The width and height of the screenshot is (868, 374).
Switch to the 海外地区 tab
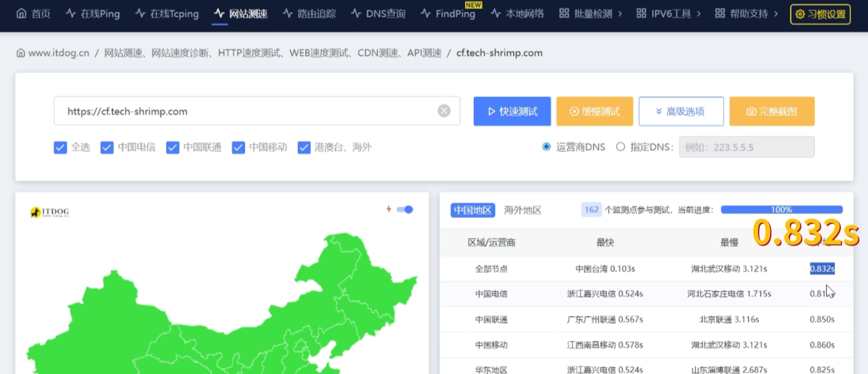pos(522,210)
